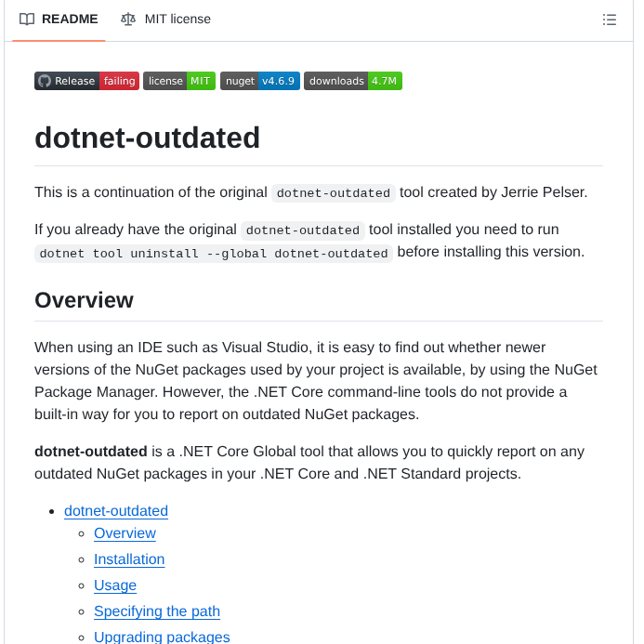Click the scales icon for MIT license
Image resolution: width=644 pixels, height=644 pixels.
(128, 20)
